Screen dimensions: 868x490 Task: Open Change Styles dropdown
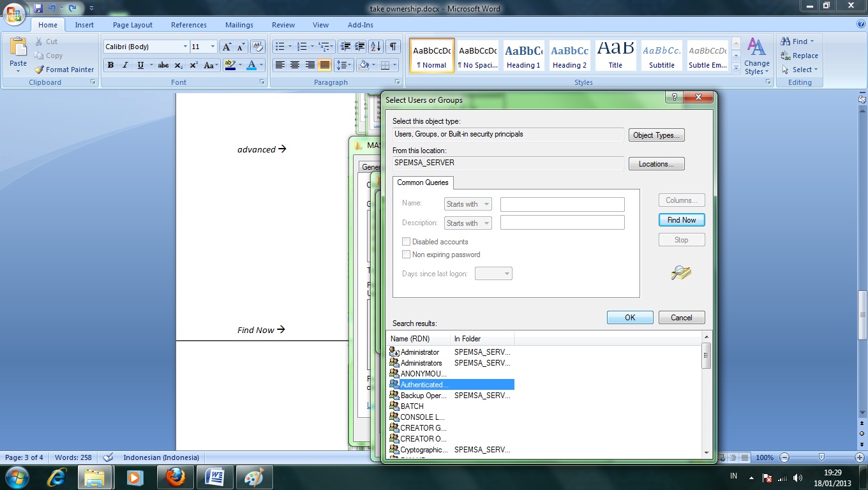coord(757,57)
